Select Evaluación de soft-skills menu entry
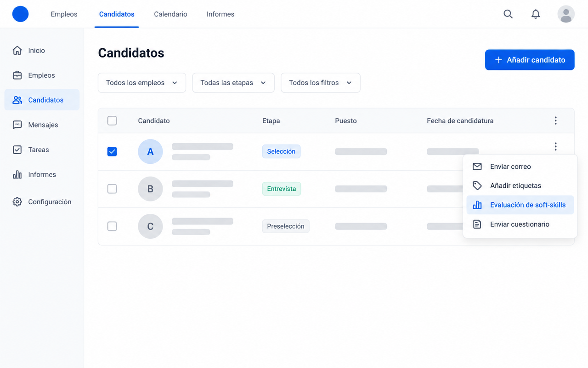Screen dimensions: 588x368 (x=520, y=205)
